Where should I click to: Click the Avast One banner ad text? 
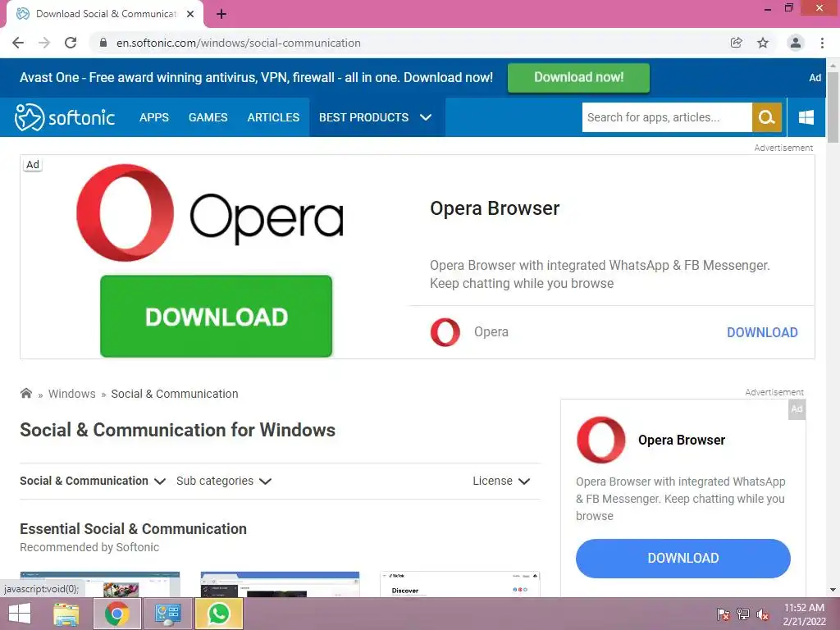point(256,78)
